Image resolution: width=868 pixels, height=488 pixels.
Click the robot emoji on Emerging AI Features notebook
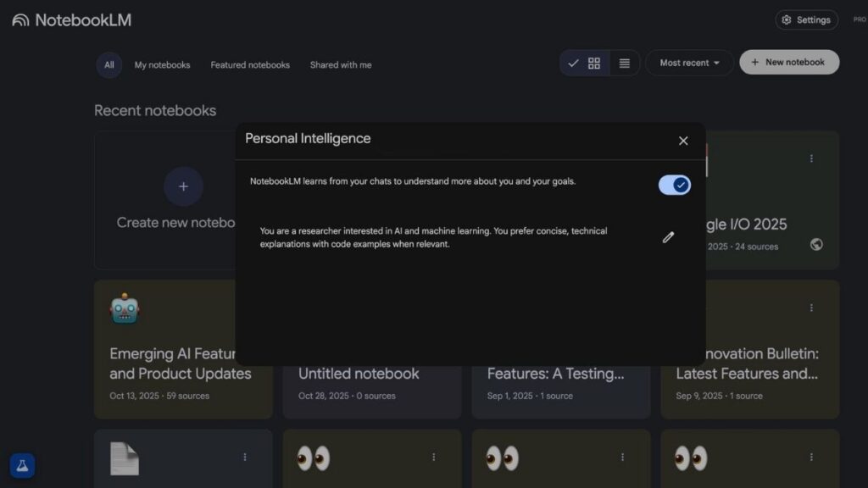pyautogui.click(x=123, y=308)
